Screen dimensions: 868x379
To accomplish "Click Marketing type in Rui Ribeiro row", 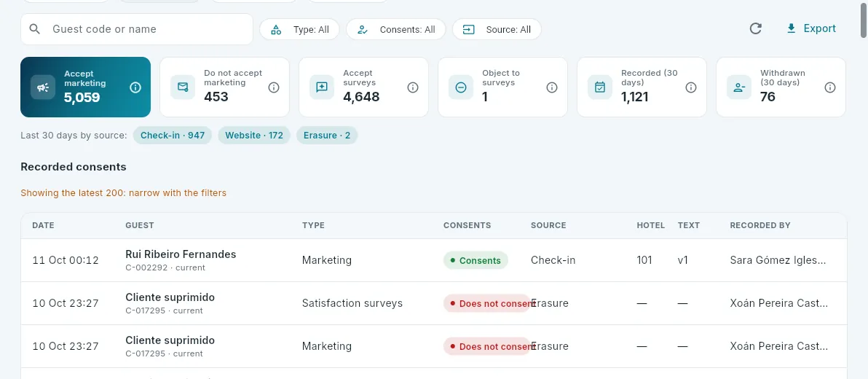I will click(x=327, y=260).
